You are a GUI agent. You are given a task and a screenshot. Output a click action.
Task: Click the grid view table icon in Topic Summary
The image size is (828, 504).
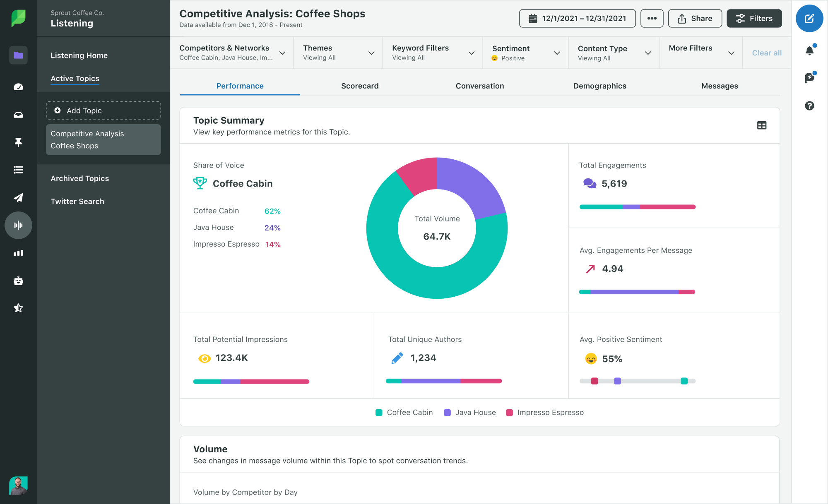[762, 125]
